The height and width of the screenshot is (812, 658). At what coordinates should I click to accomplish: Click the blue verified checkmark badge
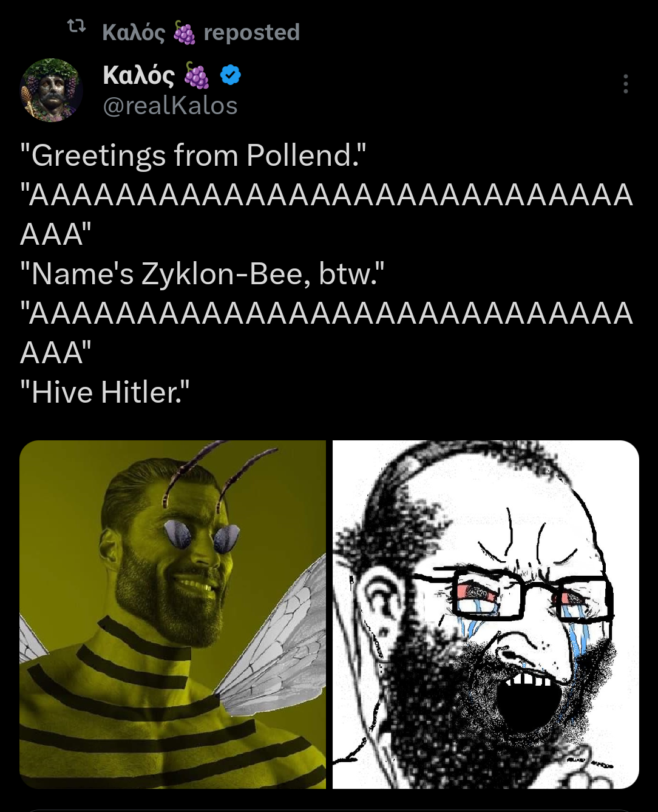click(231, 75)
